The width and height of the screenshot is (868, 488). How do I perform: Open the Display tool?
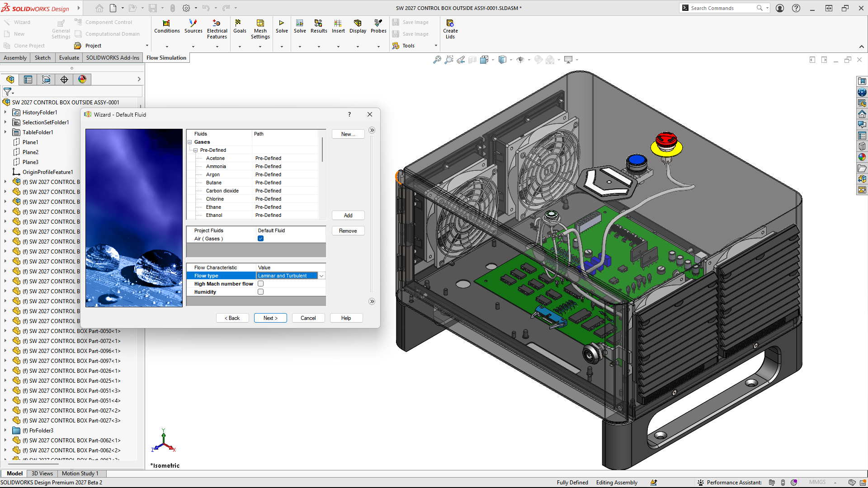click(358, 26)
